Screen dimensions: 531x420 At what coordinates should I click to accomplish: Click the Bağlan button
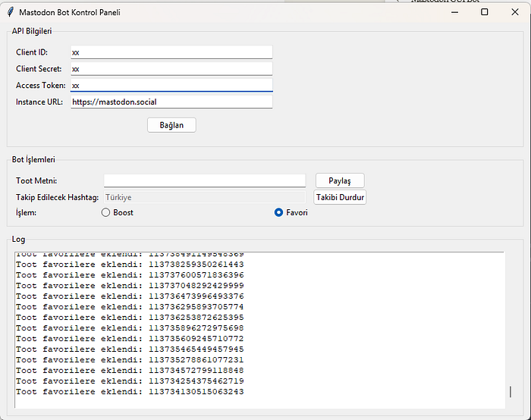pos(171,125)
